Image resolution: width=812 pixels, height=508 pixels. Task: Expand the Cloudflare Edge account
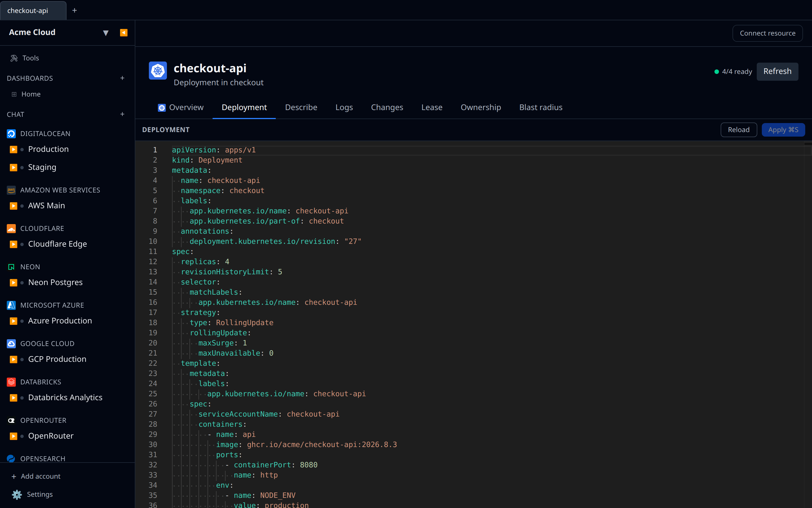point(14,244)
